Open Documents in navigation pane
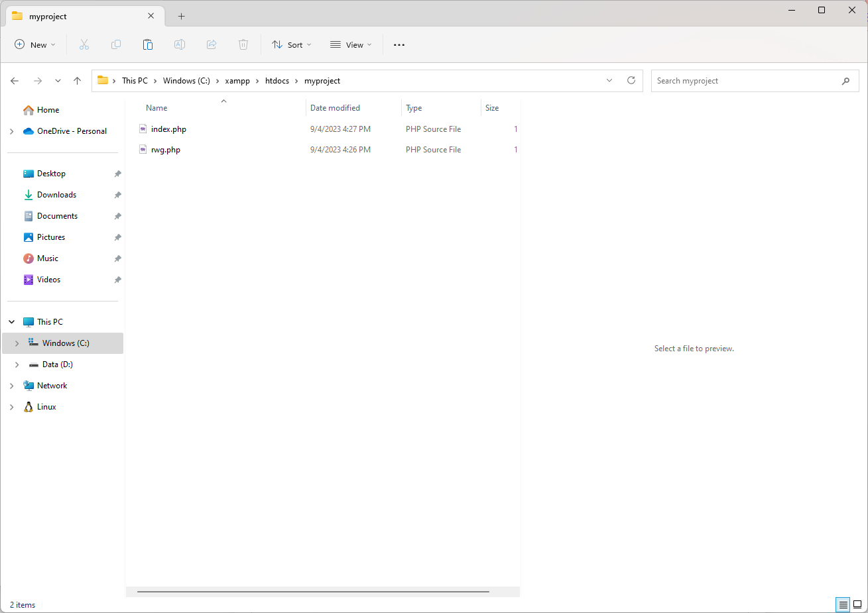Viewport: 868px width, 613px height. [57, 216]
